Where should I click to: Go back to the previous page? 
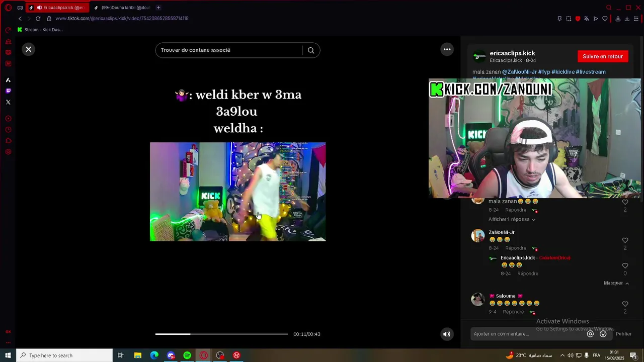(20, 19)
